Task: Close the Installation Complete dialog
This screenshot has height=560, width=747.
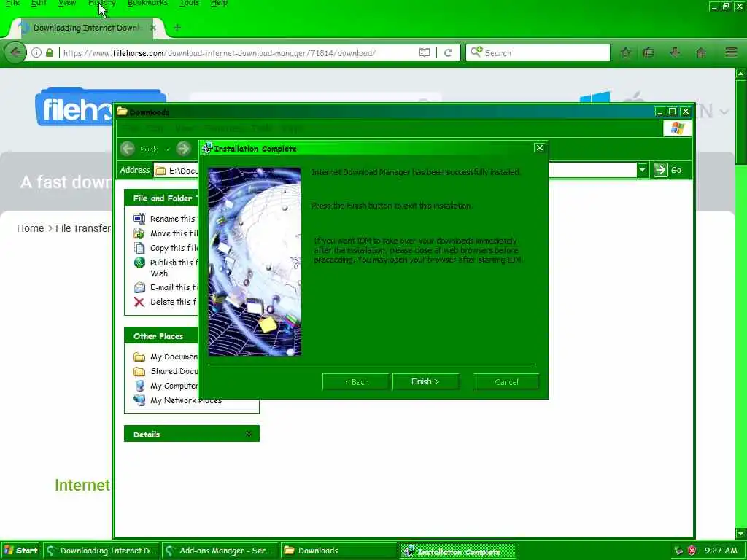Action: (540, 147)
